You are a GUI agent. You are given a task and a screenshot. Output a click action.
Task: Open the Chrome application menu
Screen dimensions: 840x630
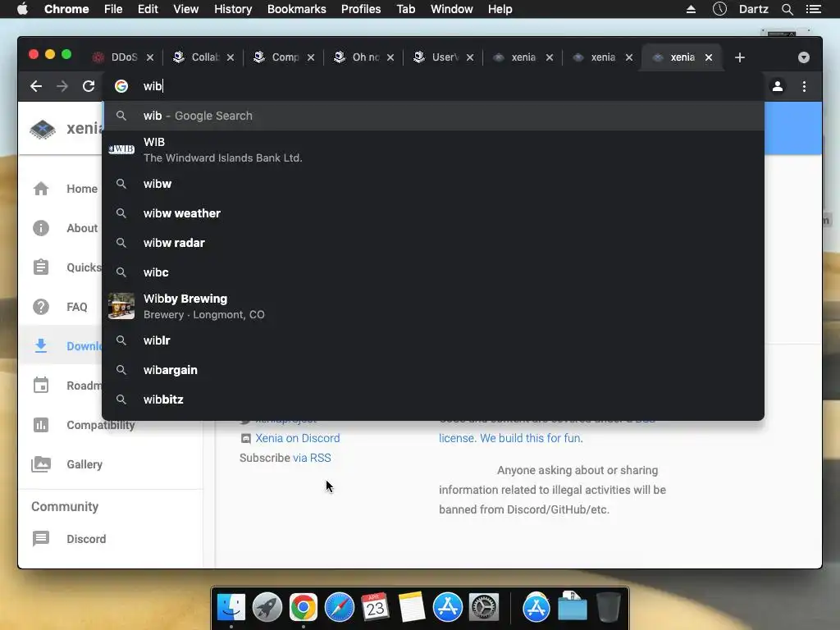[66, 9]
